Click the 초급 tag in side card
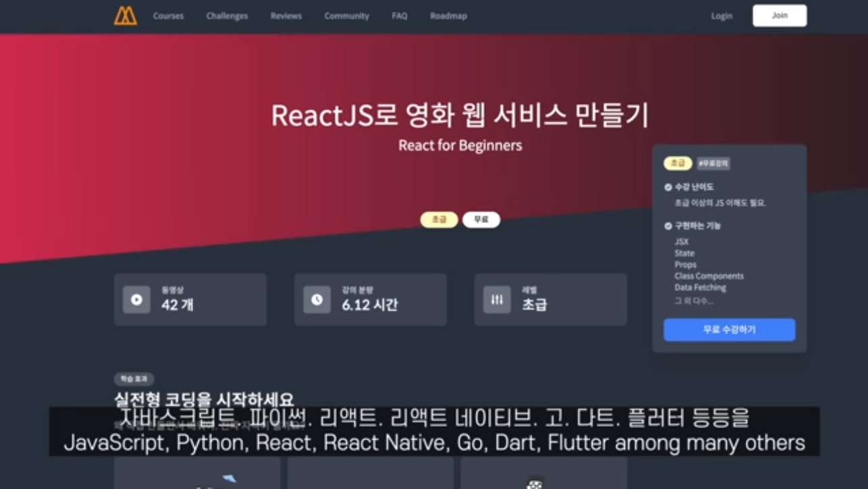The height and width of the screenshot is (489, 868). pyautogui.click(x=678, y=163)
